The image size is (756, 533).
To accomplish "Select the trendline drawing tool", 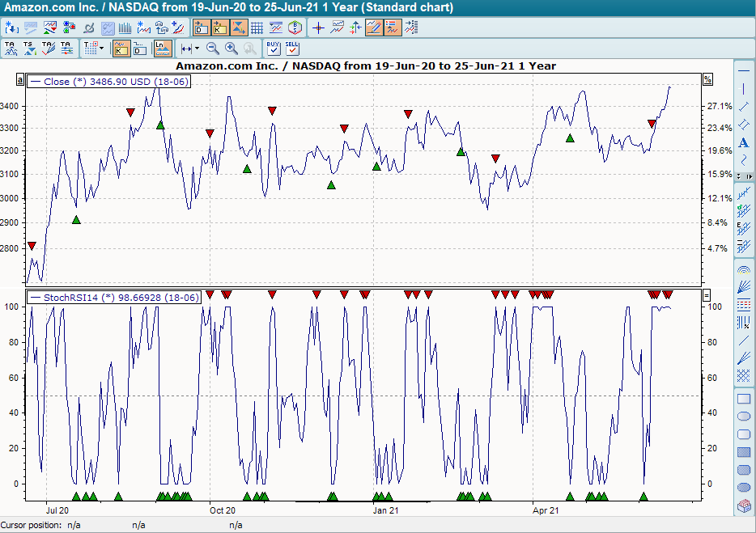I will click(x=742, y=106).
